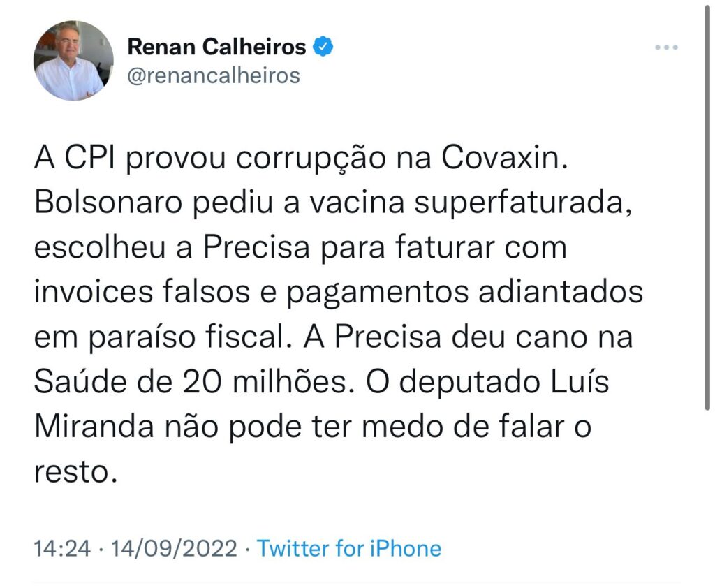Click the display name Renan Calheiros
The image size is (715, 588).
click(x=216, y=47)
